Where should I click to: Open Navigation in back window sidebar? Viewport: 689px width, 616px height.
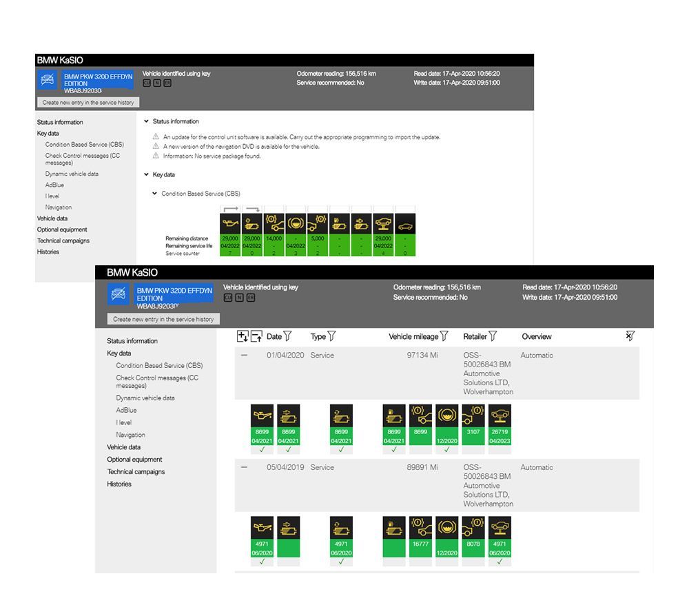click(58, 207)
